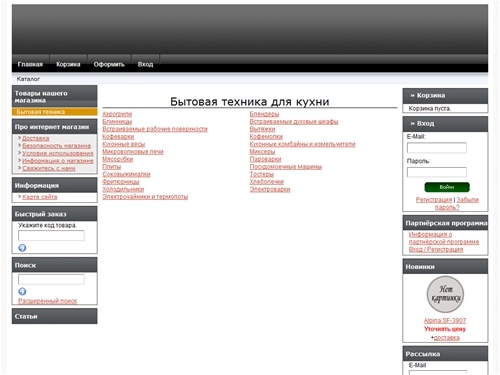The width and height of the screenshot is (500, 375).
Task: Open the Блендеры category
Action: 264,114
